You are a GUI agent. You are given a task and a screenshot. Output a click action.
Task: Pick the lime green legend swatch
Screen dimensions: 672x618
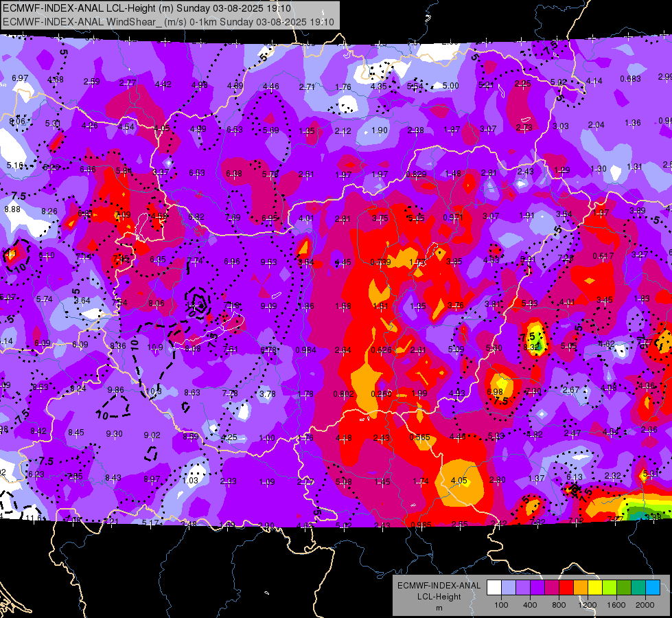click(610, 588)
